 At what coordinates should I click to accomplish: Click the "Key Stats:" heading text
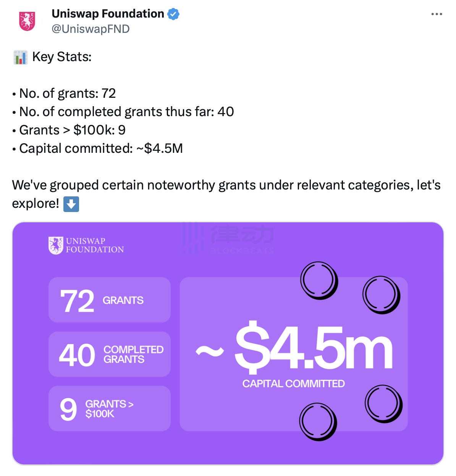pos(62,57)
